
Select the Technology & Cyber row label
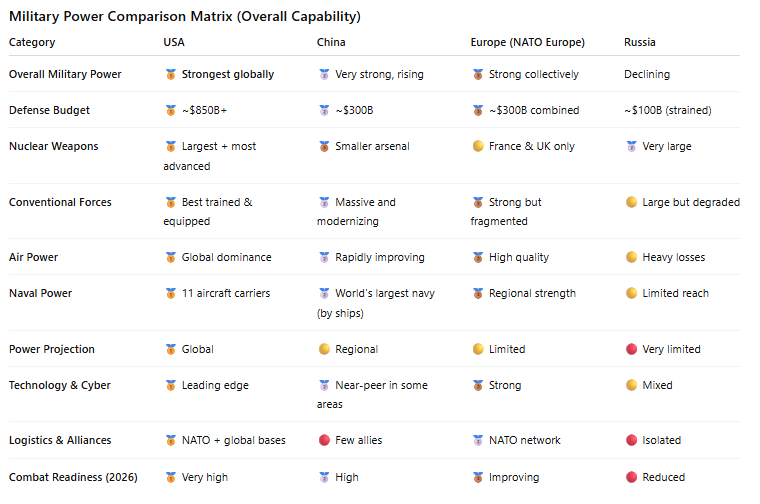click(x=60, y=385)
